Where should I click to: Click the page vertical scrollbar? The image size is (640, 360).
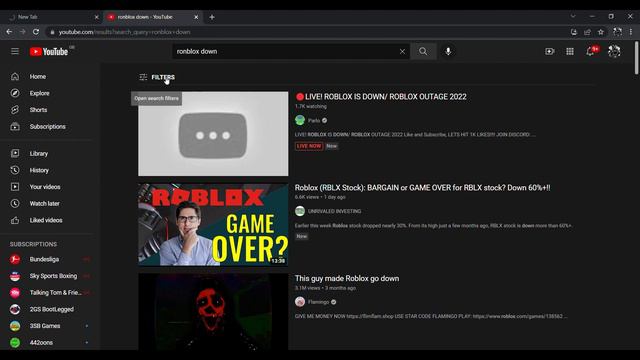tap(637, 58)
